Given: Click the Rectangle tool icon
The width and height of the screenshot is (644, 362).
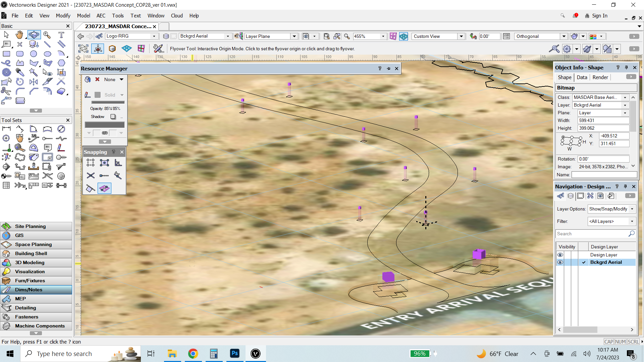Looking at the screenshot, I should [6, 54].
